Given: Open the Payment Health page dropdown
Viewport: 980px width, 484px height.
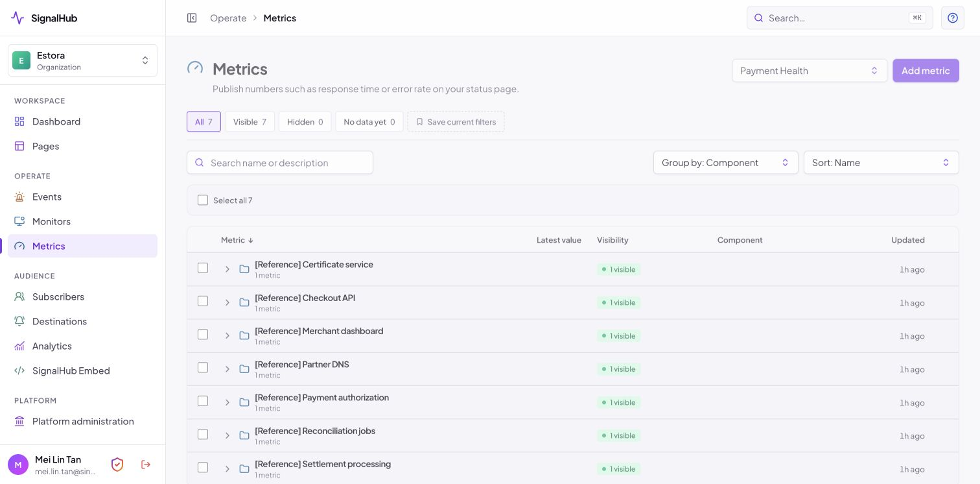Looking at the screenshot, I should pyautogui.click(x=810, y=71).
